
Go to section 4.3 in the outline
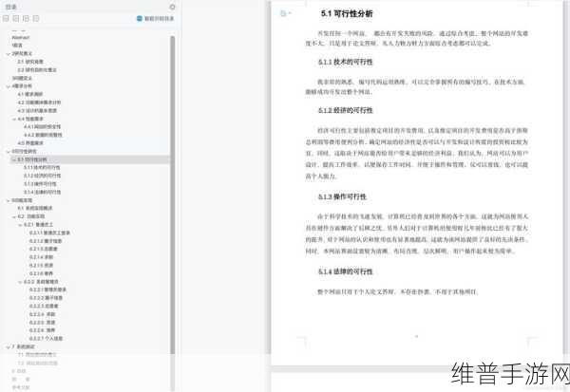pos(37,111)
